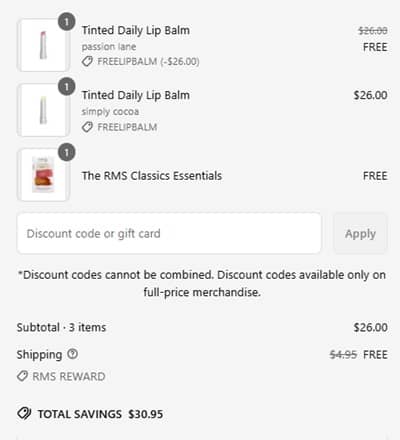
Task: Open The RMS Classics Essentials thumbnail
Action: 43,175
